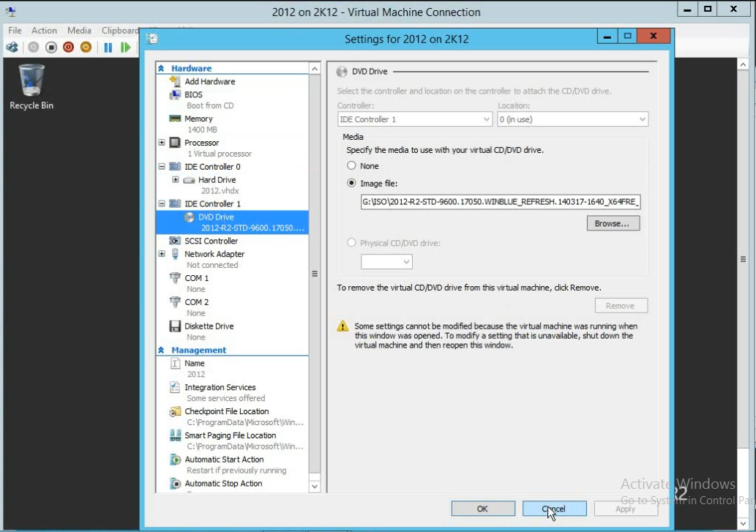756x532 pixels.
Task: Open the Clipboard menu
Action: 119,30
